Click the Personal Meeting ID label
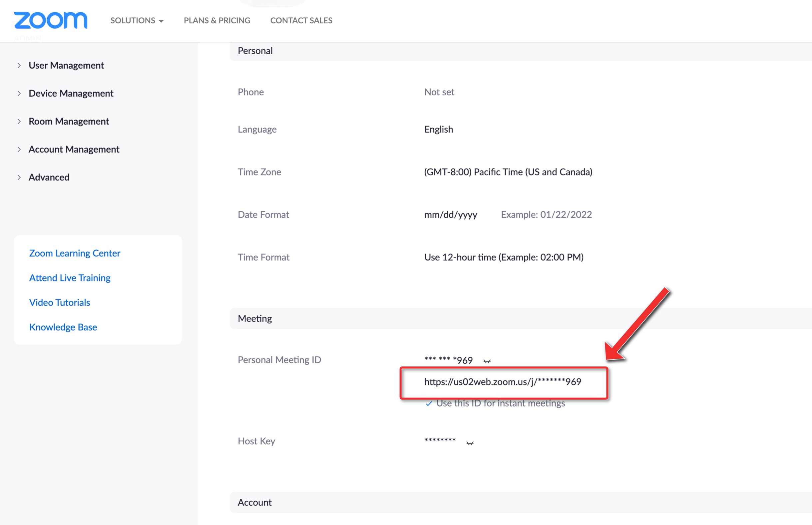The height and width of the screenshot is (525, 812). pos(279,360)
